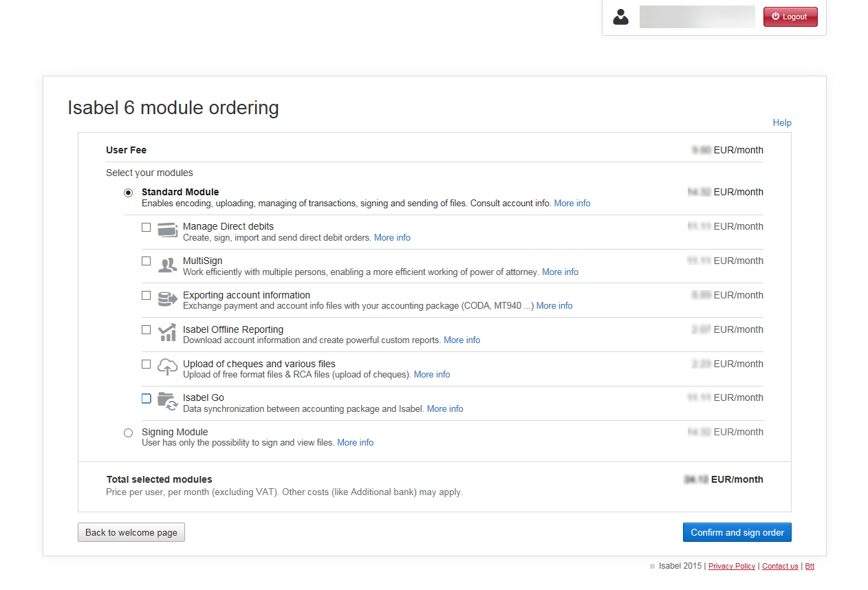Click the Isabel 6 module ordering heading
The image size is (868, 590).
(x=173, y=108)
